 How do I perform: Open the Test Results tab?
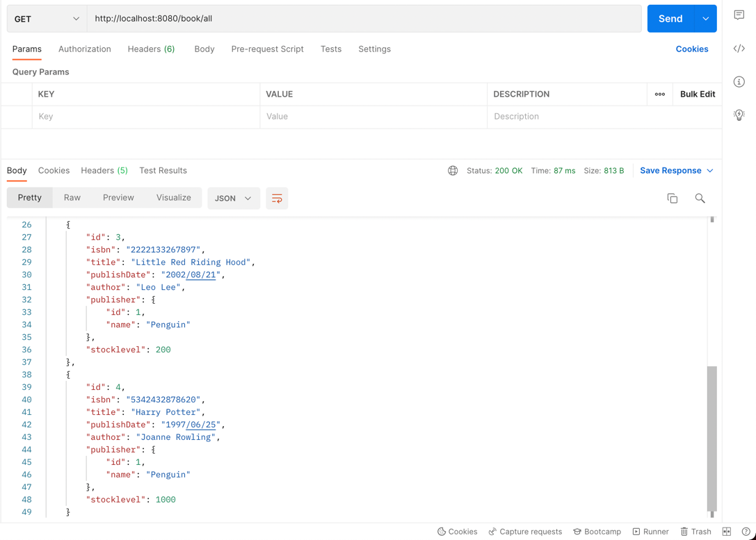click(163, 170)
